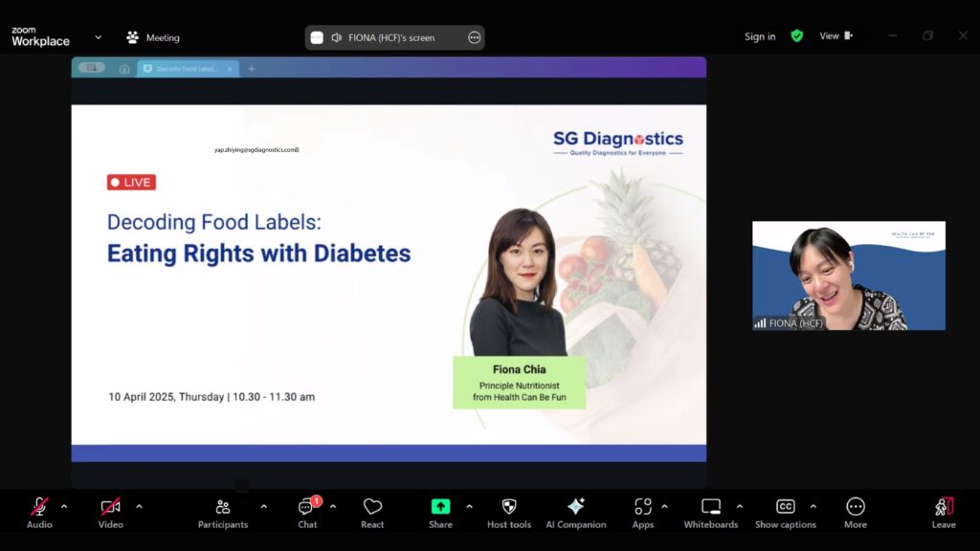Image resolution: width=980 pixels, height=551 pixels.
Task: Click the home icon in shared browser
Action: pos(124,69)
